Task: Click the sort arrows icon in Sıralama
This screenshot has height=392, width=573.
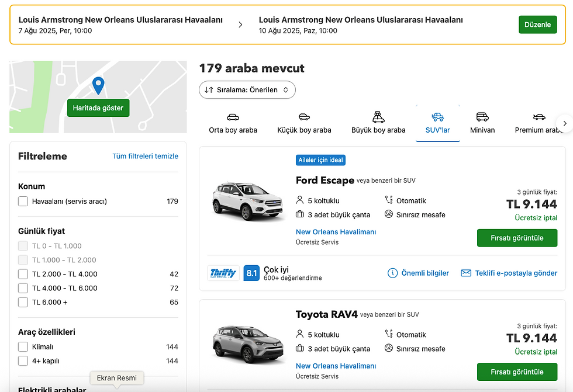Action: point(209,90)
